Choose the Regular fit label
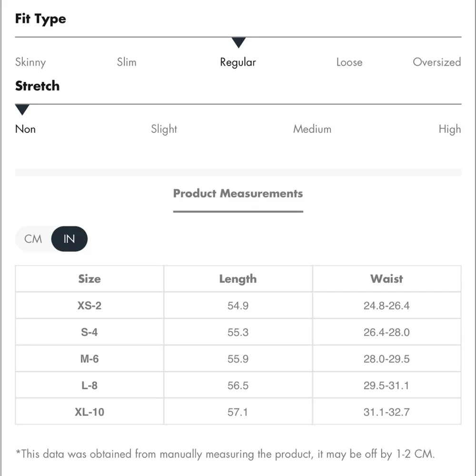The image size is (476, 476). coord(238,62)
